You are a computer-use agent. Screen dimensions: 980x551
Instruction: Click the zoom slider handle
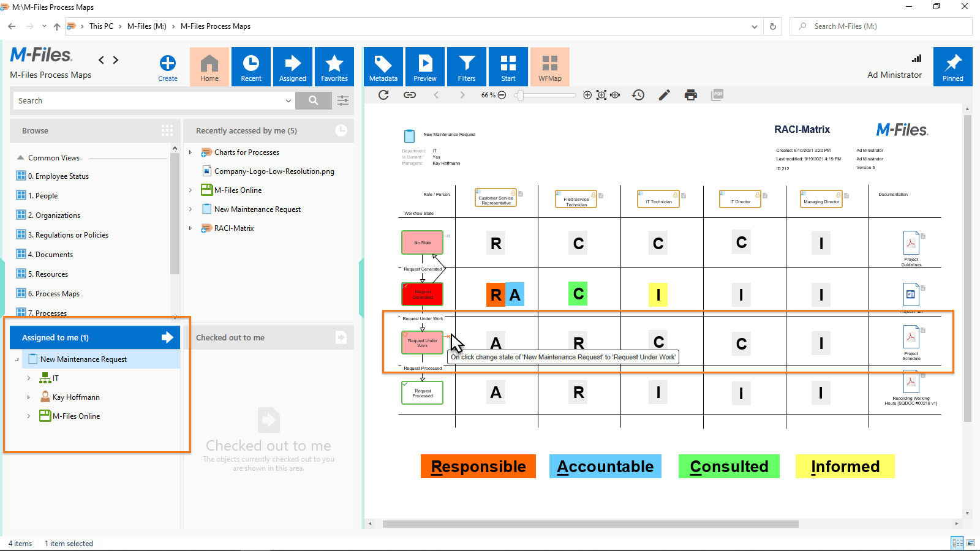(519, 95)
